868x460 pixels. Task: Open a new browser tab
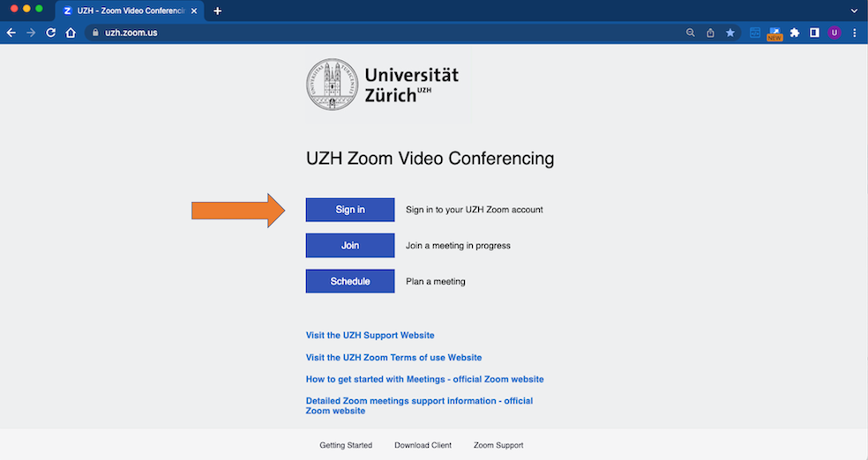218,11
